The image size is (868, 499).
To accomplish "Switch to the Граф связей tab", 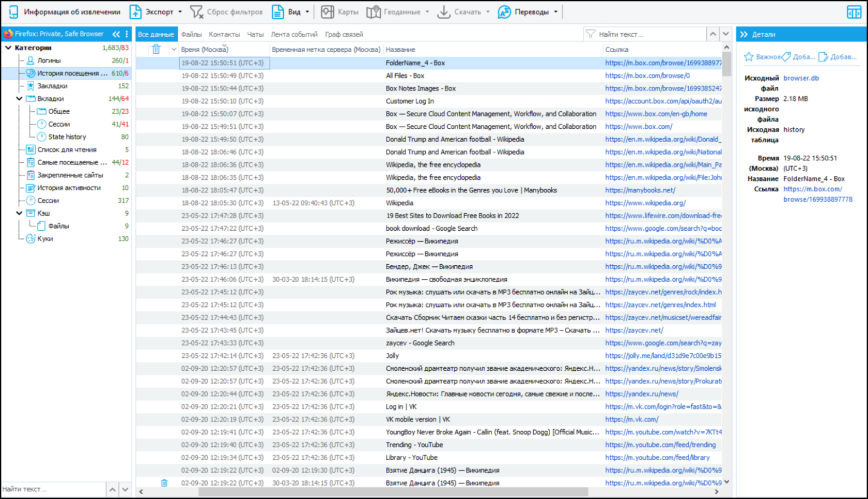I will [x=344, y=34].
